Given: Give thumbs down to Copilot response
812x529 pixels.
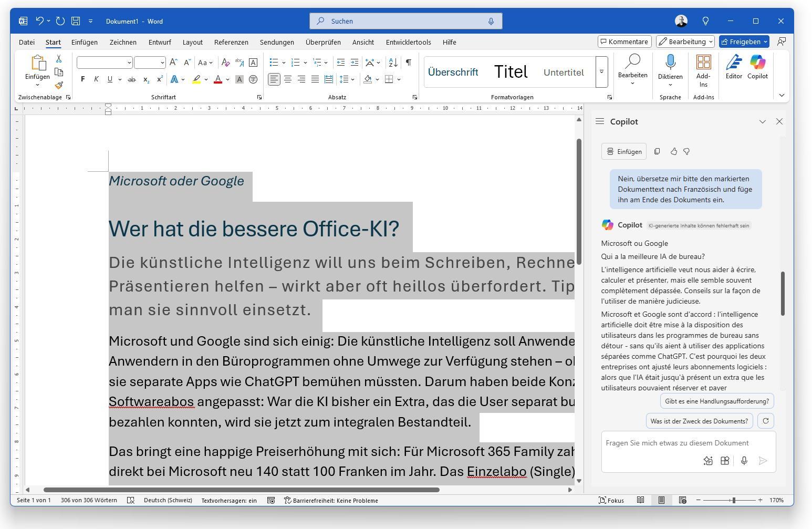Looking at the screenshot, I should [x=686, y=151].
